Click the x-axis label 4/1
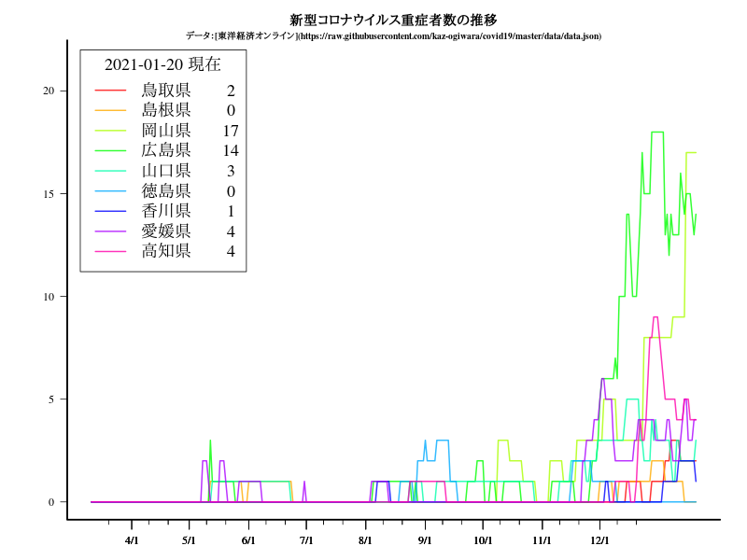Image resolution: width=747 pixels, height=560 pixels. (x=132, y=540)
